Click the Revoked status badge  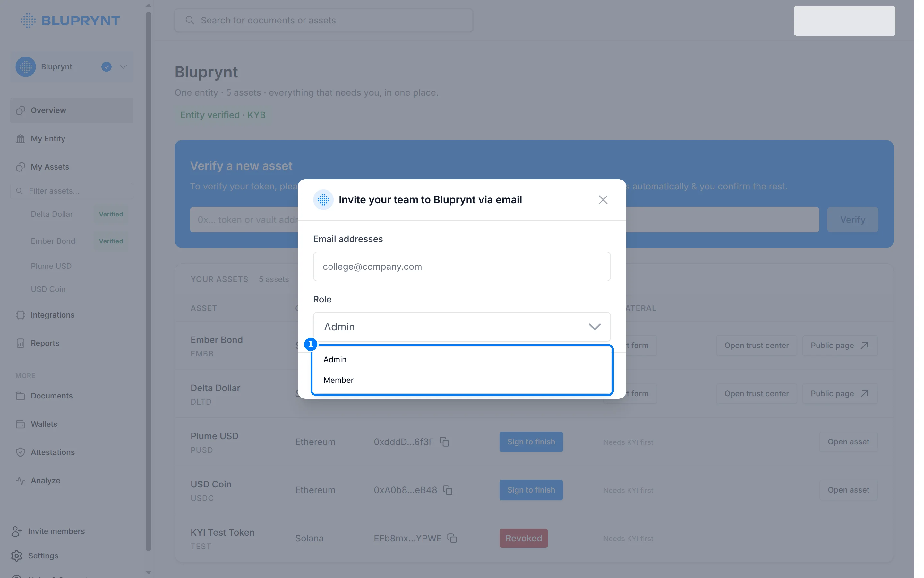coord(524,538)
